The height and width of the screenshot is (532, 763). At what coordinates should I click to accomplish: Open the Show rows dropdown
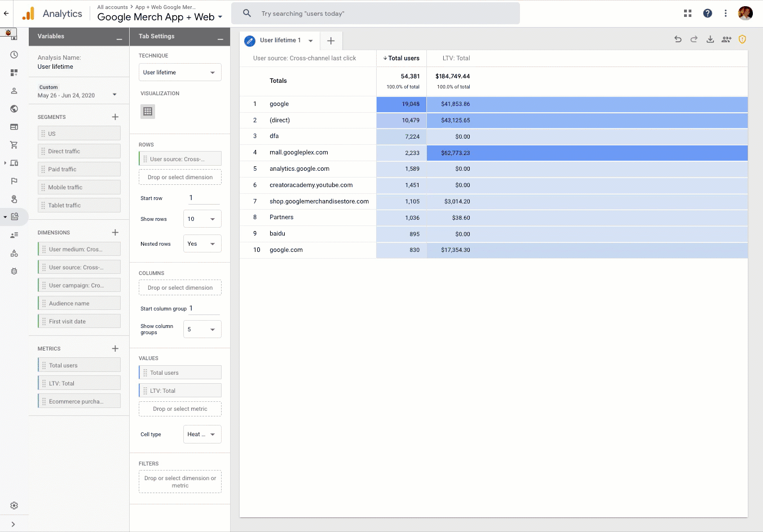coord(202,219)
